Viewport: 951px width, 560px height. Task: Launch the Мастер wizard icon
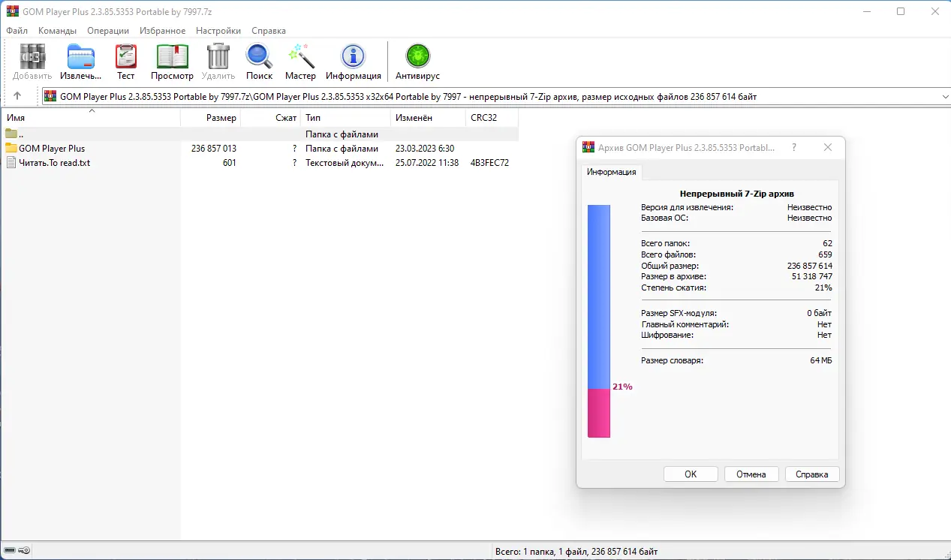coord(300,57)
